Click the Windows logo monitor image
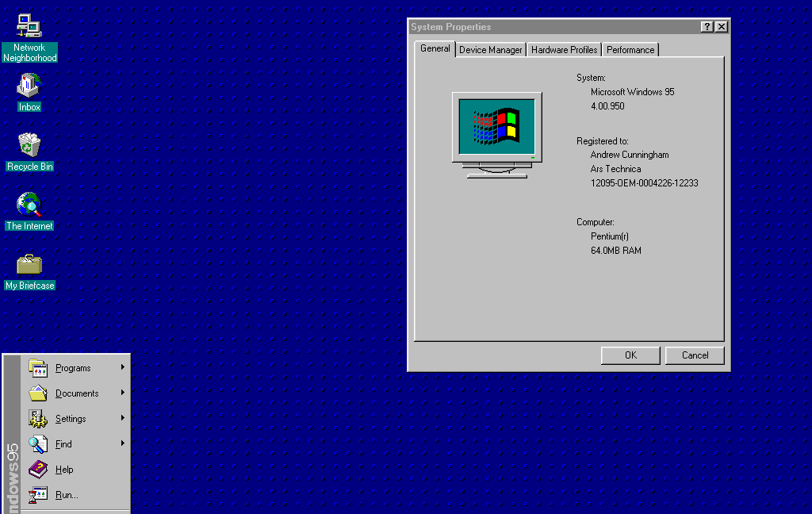 pyautogui.click(x=497, y=135)
